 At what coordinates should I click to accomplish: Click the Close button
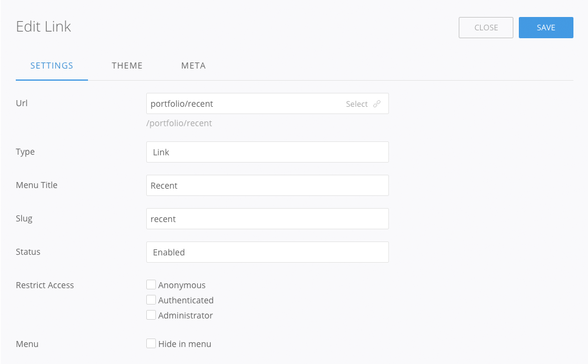coord(485,27)
